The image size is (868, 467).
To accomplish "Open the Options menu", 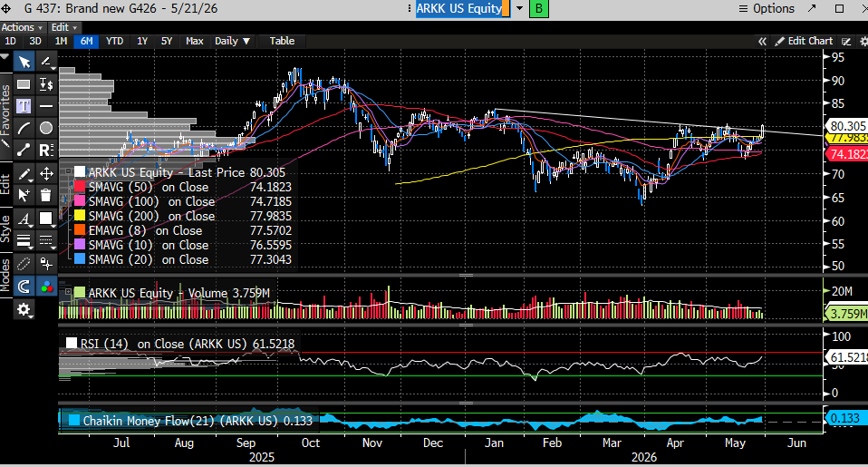I will point(767,8).
